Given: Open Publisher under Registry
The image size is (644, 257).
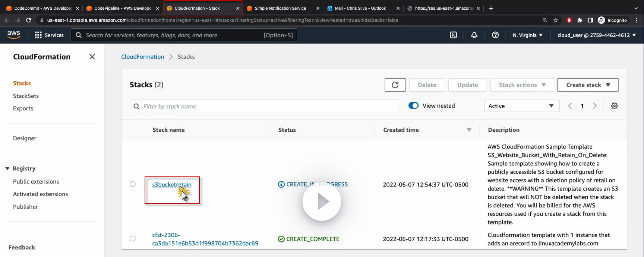Looking at the screenshot, I should [x=25, y=207].
